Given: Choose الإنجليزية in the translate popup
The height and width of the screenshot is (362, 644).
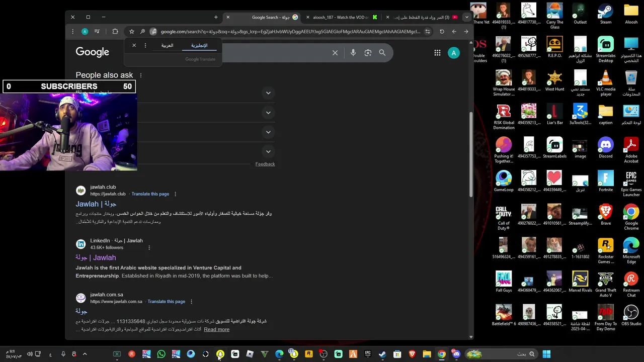Looking at the screenshot, I should coord(199,45).
